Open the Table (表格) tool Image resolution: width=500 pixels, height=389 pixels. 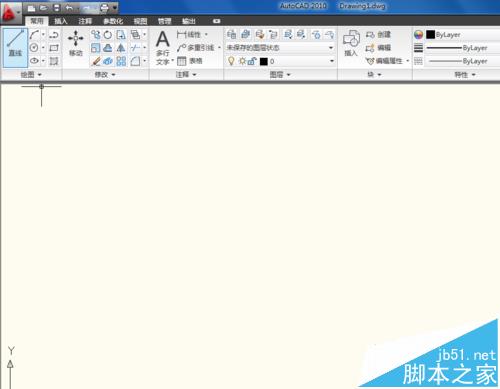pyautogui.click(x=190, y=61)
